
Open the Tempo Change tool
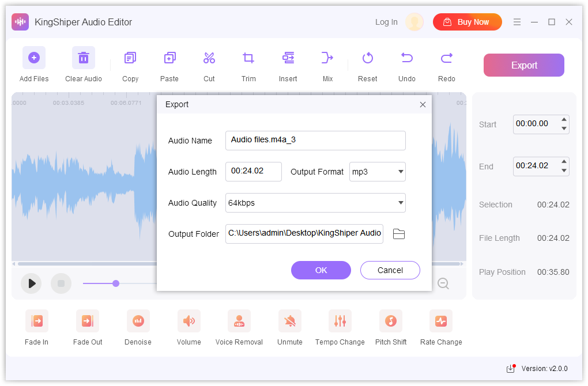click(x=340, y=321)
